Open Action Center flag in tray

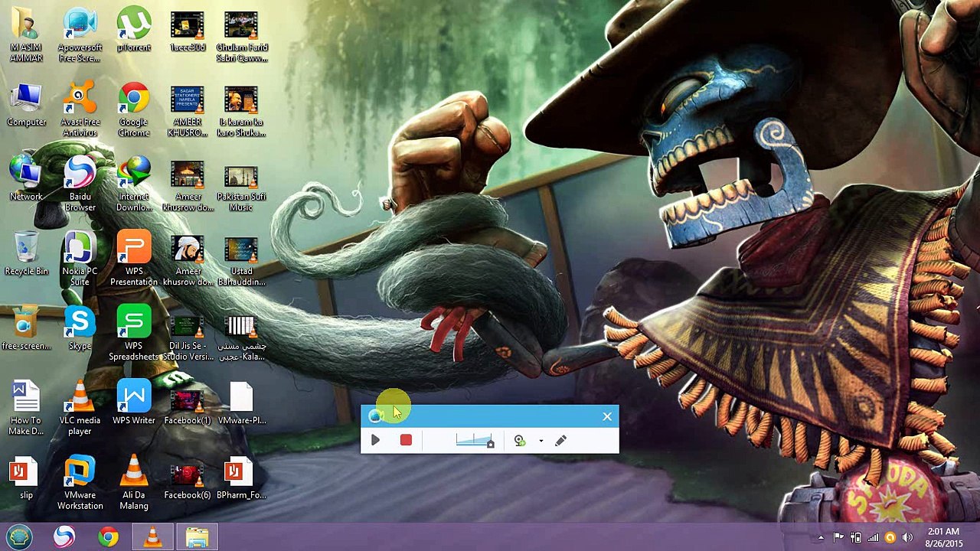(838, 537)
